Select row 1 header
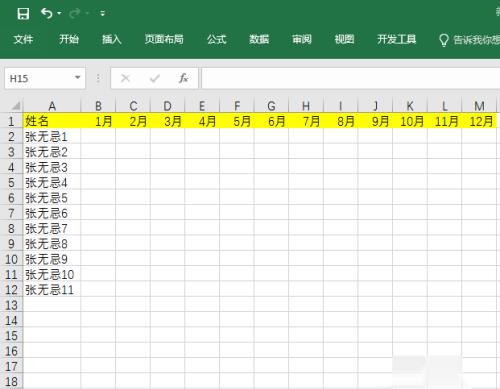500x389 pixels. click(x=11, y=121)
